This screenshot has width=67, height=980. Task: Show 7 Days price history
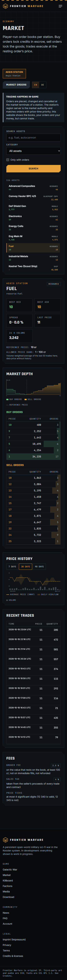pyautogui.click(x=13, y=566)
